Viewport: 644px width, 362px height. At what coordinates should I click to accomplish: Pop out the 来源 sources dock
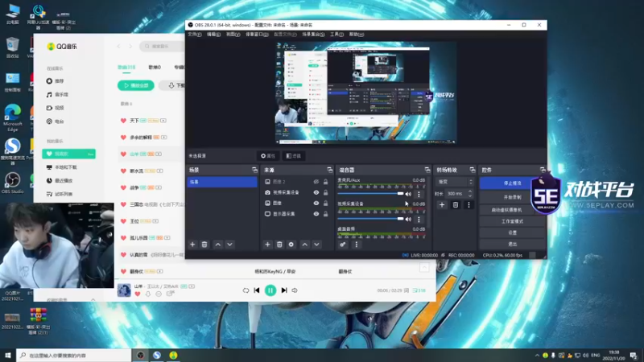click(x=329, y=170)
